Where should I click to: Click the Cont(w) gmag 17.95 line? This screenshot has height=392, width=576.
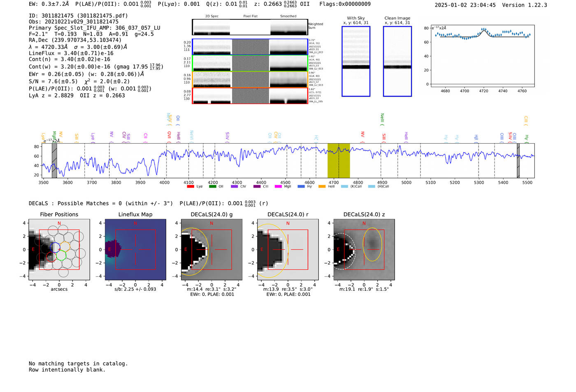click(96, 67)
